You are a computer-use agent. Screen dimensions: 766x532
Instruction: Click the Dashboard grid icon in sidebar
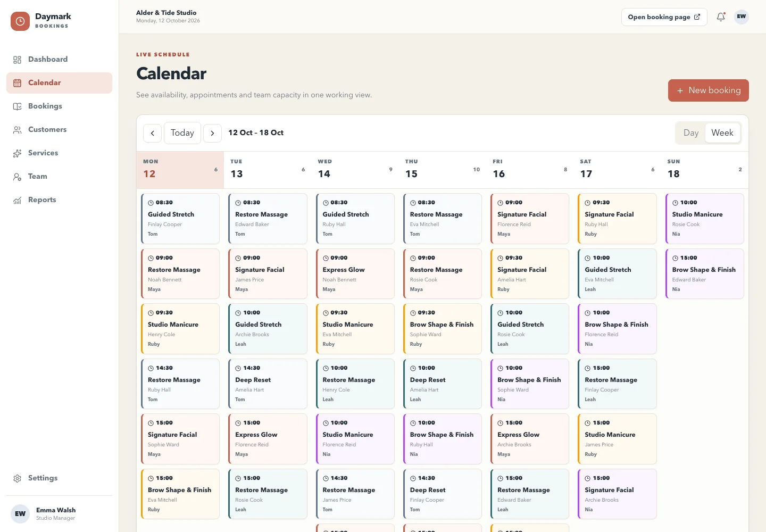[x=18, y=60]
